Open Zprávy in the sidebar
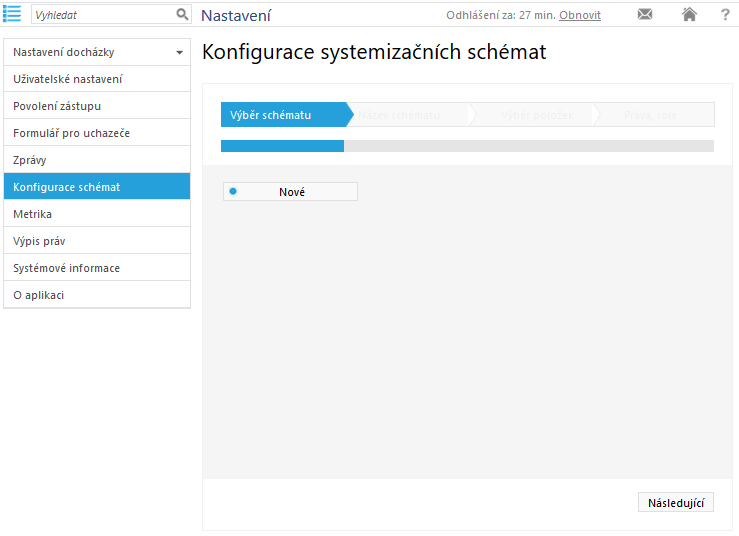 point(97,160)
